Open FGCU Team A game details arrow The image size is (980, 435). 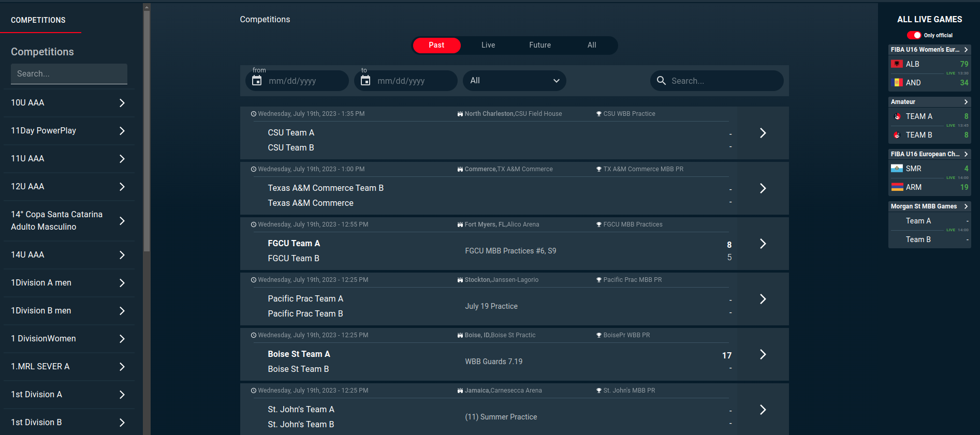pos(763,244)
